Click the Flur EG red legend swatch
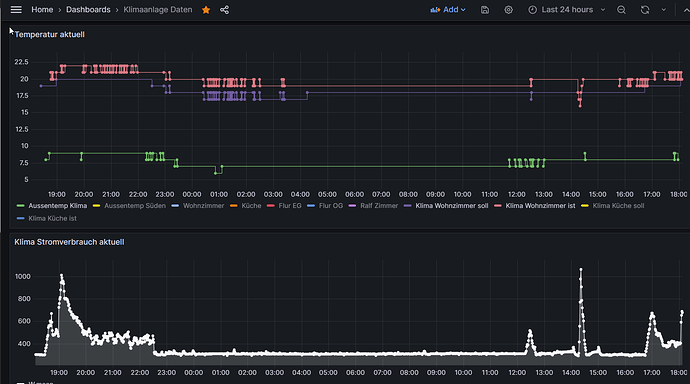 pyautogui.click(x=271, y=205)
